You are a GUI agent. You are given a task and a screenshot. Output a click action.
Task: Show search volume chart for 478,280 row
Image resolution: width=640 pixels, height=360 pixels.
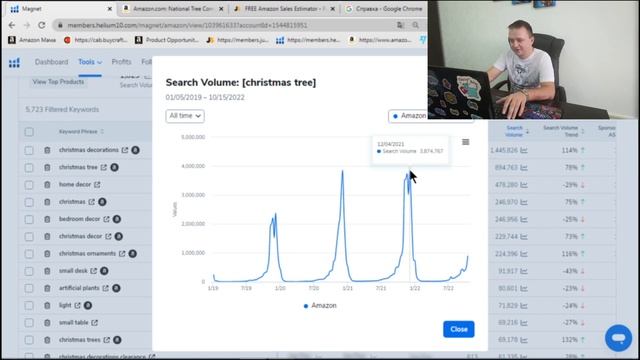point(524,185)
